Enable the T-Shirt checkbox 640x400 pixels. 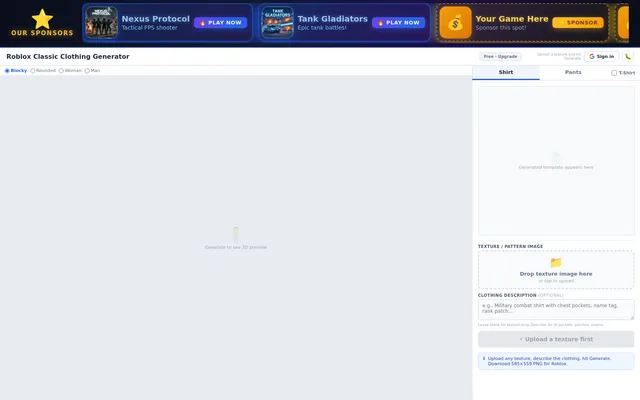coord(614,73)
